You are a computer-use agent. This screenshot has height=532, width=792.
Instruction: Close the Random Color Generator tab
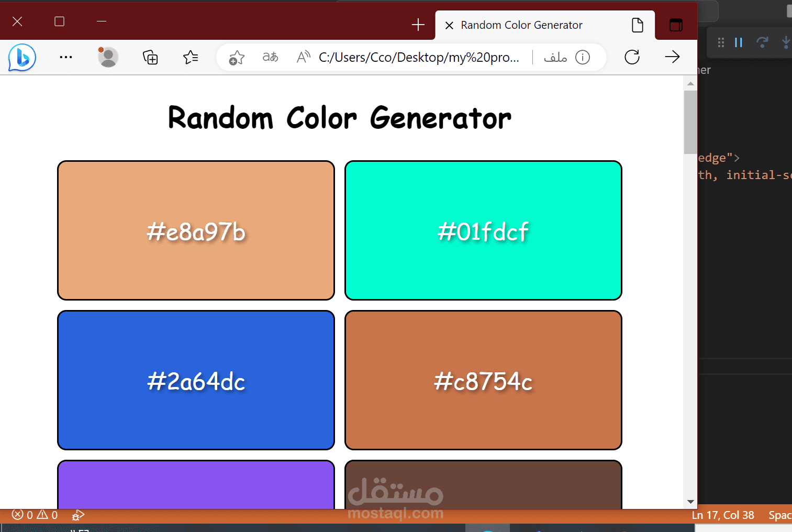click(x=449, y=25)
